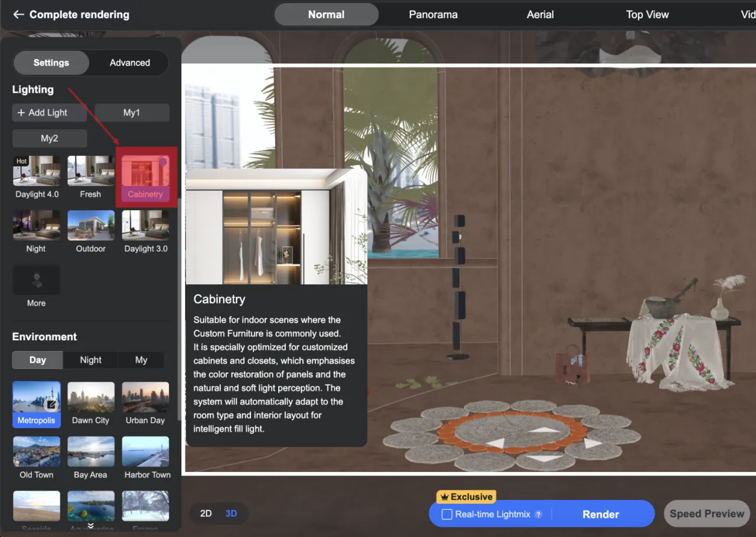Open the Advanced settings tab
Screen dimensions: 756x537
pyautogui.click(x=129, y=63)
